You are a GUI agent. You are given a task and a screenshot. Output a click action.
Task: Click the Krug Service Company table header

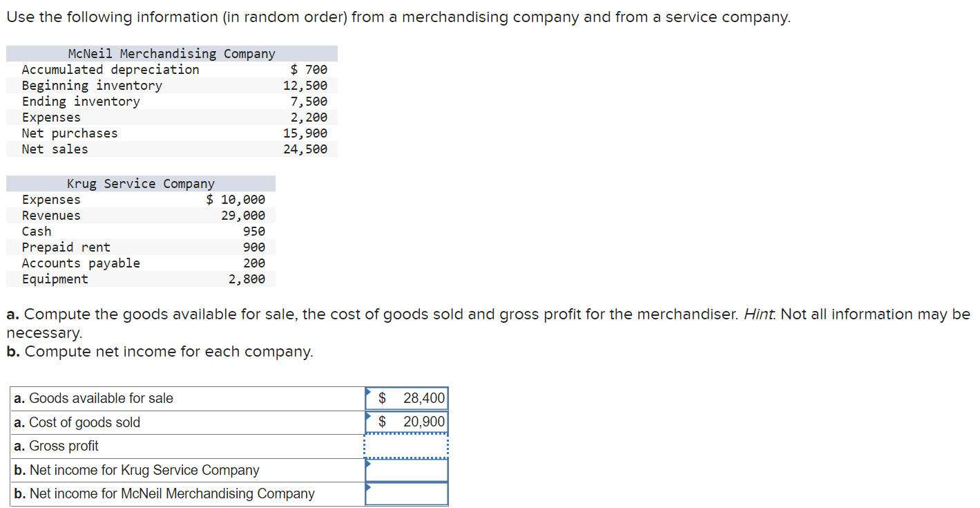(141, 183)
